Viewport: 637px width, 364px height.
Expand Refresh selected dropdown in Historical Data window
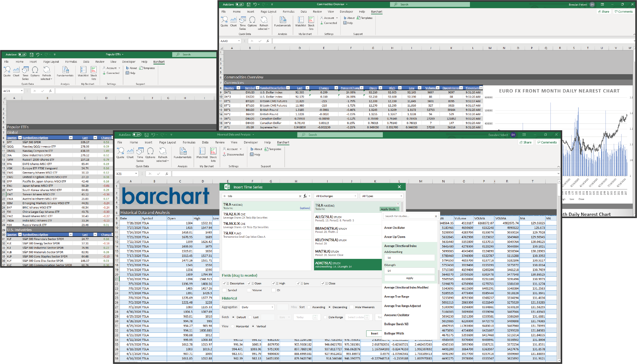tap(168, 161)
